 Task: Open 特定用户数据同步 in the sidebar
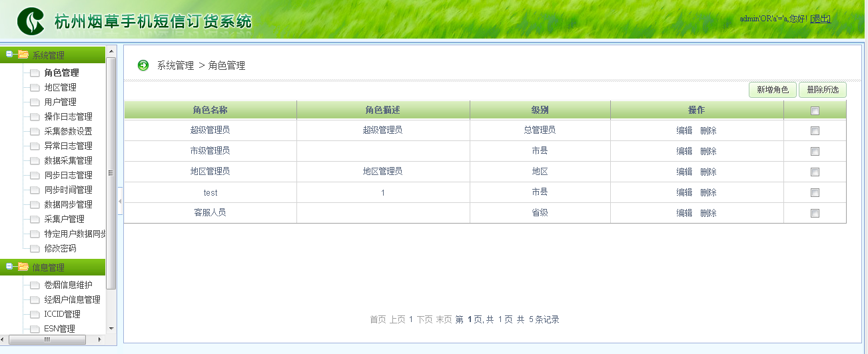75,234
